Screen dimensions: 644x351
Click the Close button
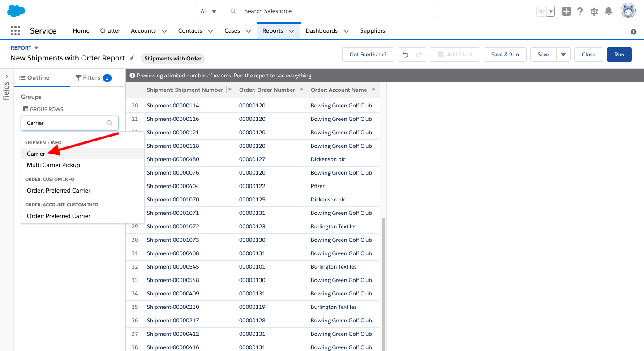(x=588, y=55)
